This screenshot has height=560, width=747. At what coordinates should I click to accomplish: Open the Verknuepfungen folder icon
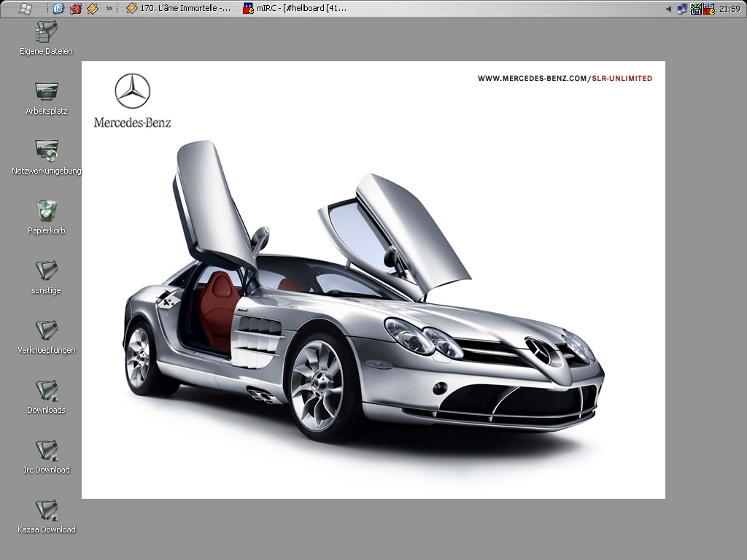click(x=46, y=331)
